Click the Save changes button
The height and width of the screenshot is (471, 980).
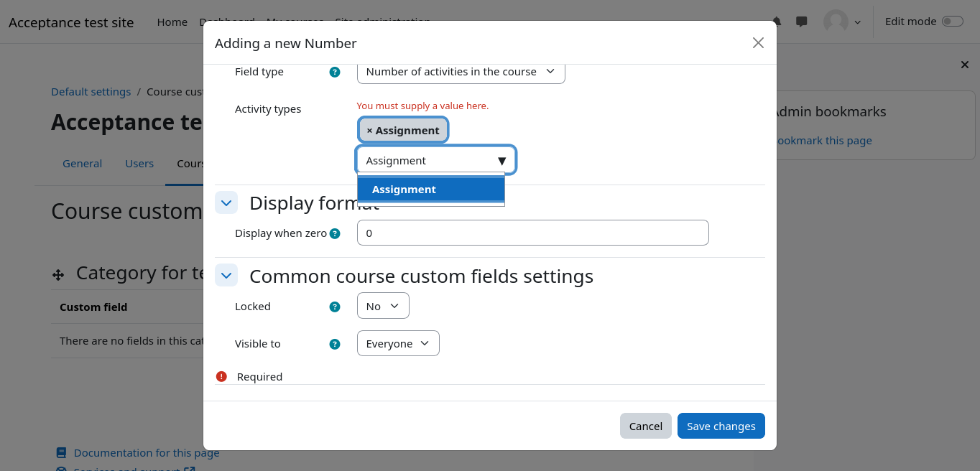coord(721,426)
